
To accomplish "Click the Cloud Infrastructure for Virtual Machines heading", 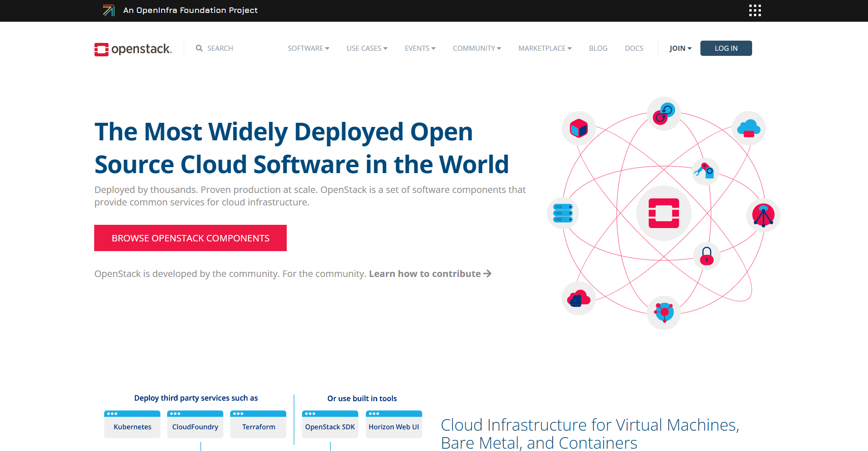I will (590, 433).
